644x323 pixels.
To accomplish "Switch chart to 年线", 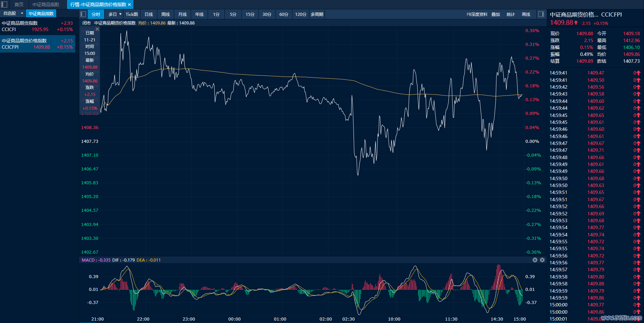I will 199,14.
